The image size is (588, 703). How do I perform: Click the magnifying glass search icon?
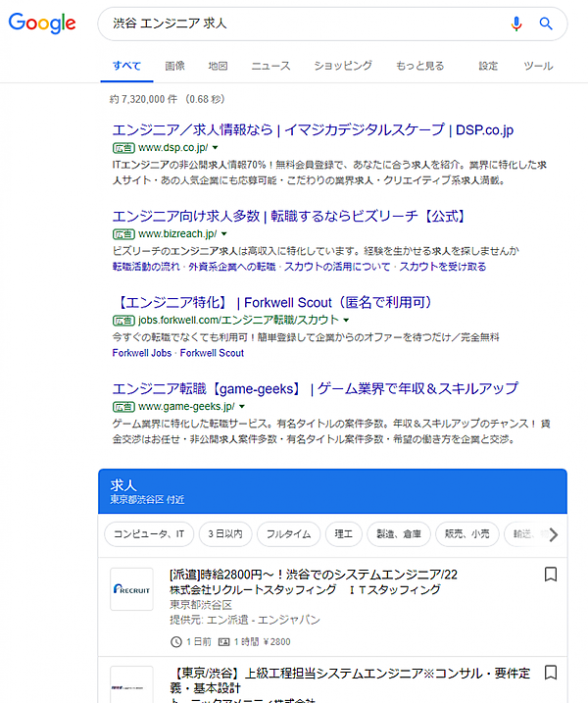click(546, 24)
